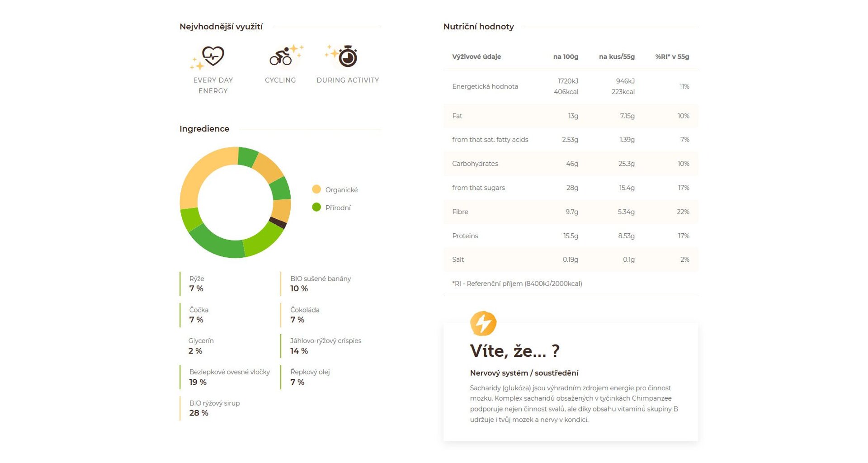Image resolution: width=868 pixels, height=463 pixels.
Task: Select the BIO rýžový sirup ingredient entry
Action: [x=214, y=408]
